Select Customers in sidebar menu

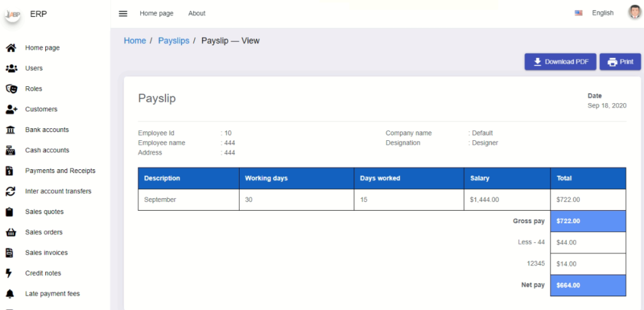point(41,109)
